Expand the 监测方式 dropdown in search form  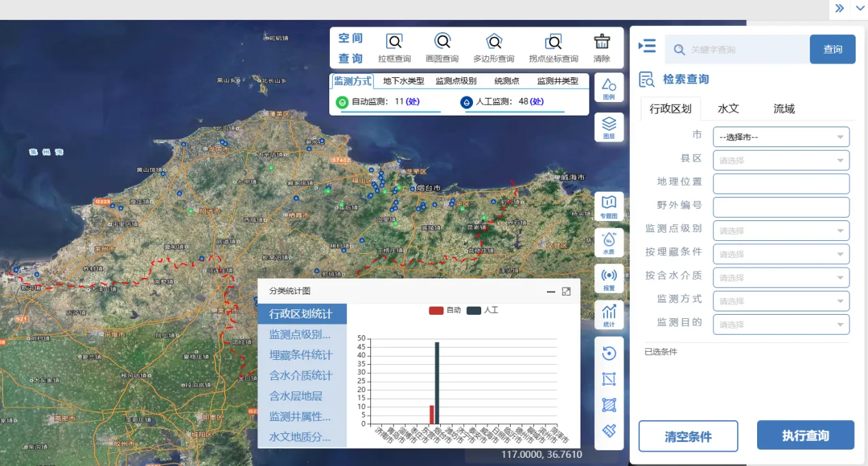click(780, 301)
